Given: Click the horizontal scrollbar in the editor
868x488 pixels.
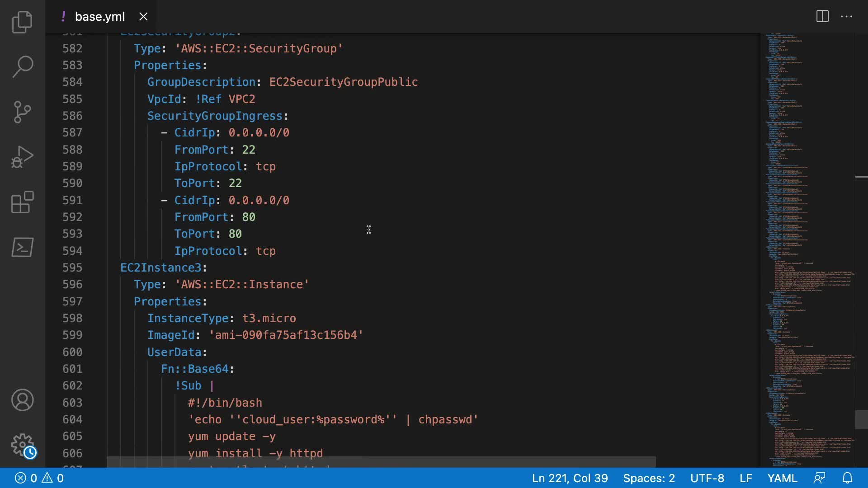Looking at the screenshot, I should click(x=381, y=462).
